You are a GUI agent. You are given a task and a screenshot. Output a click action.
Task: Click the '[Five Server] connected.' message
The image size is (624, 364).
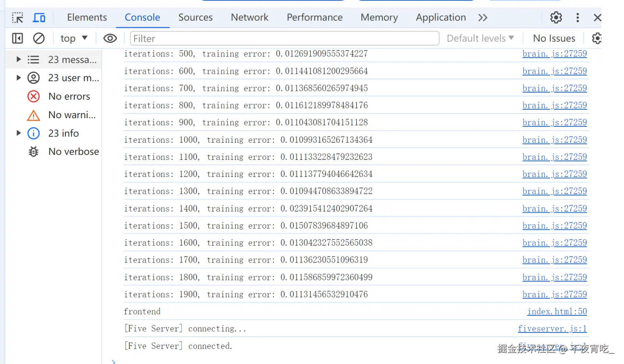(178, 346)
